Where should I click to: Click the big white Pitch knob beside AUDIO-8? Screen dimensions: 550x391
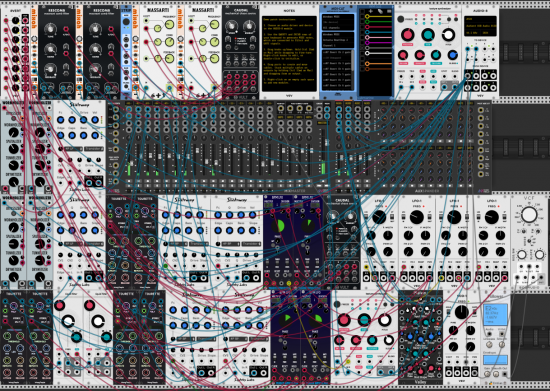(448, 35)
